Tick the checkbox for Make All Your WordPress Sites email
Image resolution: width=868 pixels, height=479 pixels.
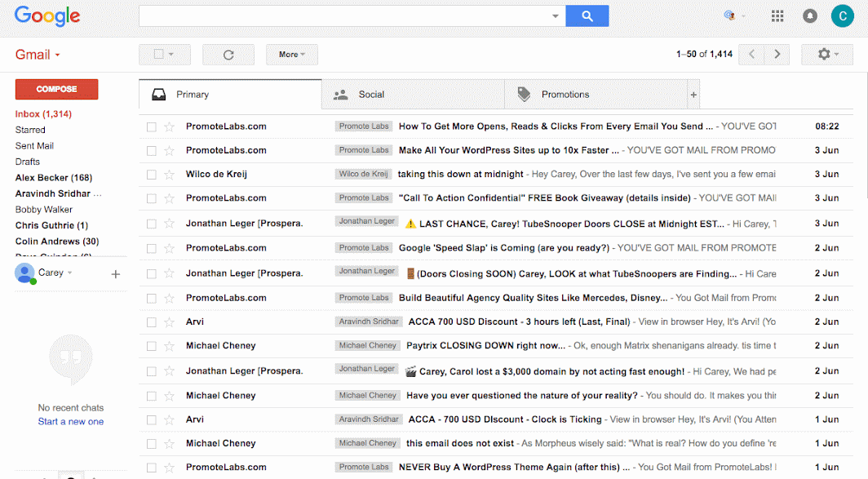pyautogui.click(x=151, y=151)
